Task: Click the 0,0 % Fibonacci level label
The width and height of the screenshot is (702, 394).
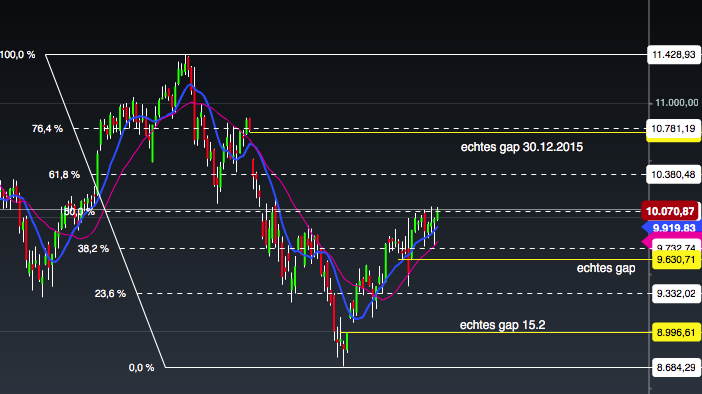Action: pos(141,368)
